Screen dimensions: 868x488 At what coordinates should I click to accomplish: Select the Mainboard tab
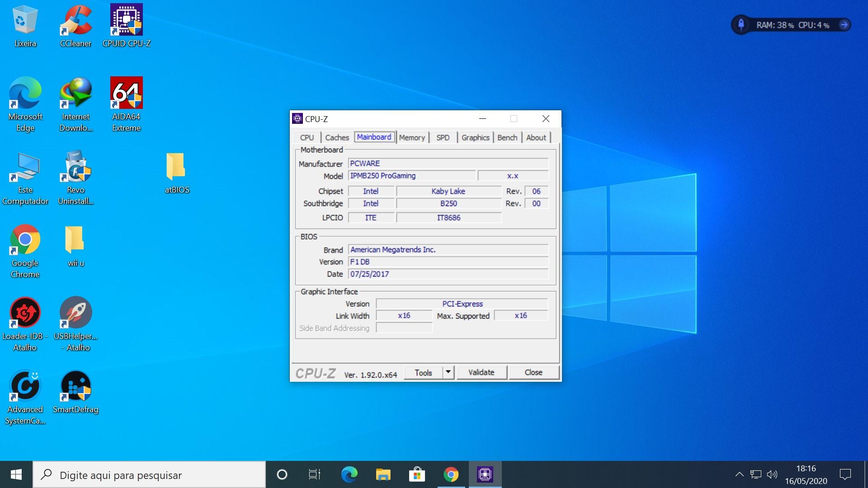[x=374, y=137]
